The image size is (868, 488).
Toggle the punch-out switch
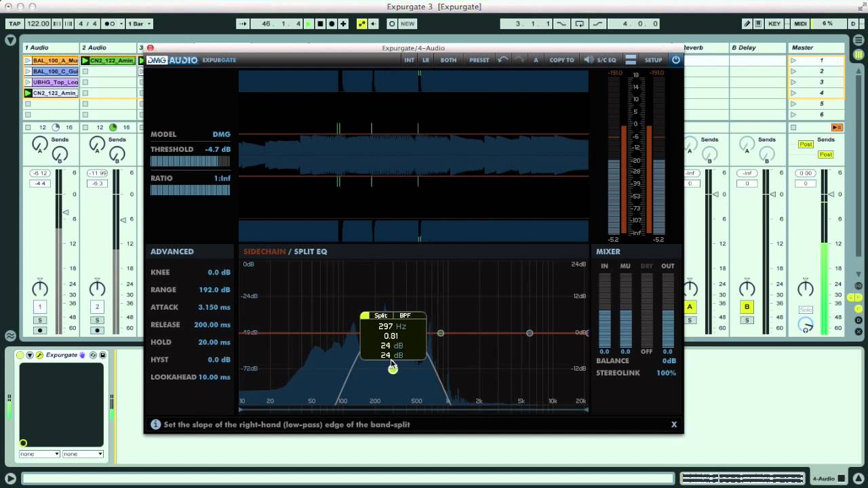coord(597,24)
